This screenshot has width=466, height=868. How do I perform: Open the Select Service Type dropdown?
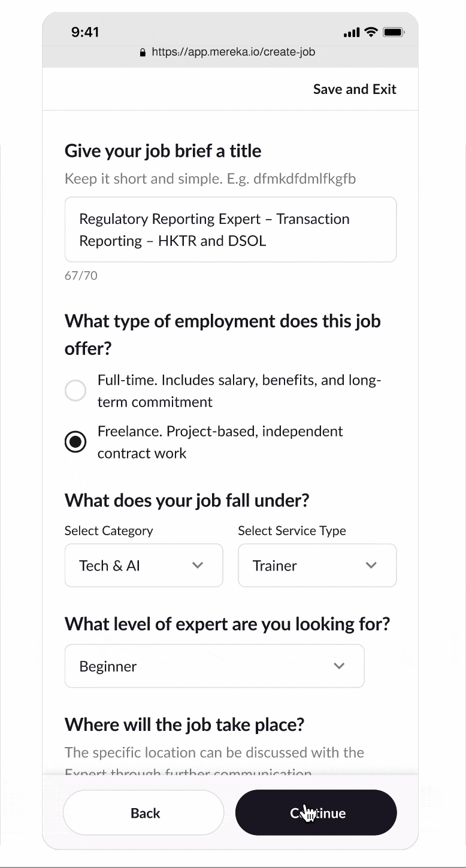[317, 566]
